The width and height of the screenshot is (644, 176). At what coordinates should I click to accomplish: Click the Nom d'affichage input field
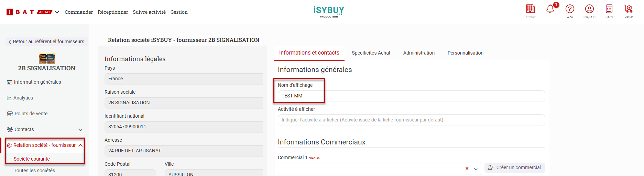point(411,96)
